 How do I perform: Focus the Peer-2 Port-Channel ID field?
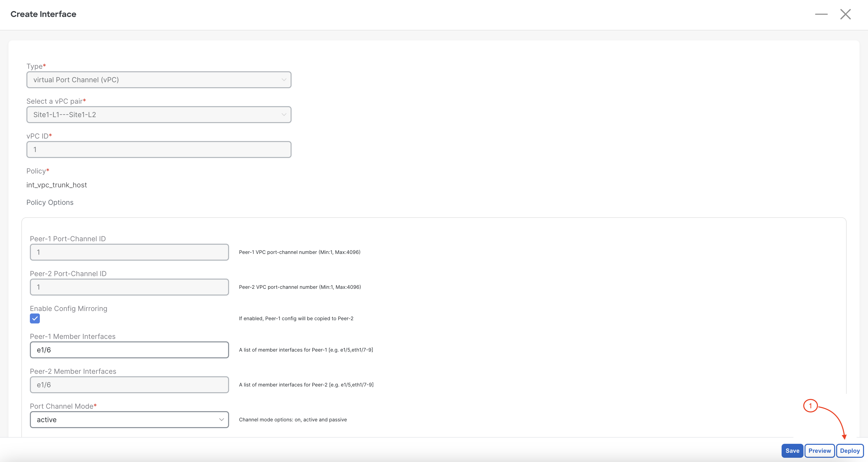tap(129, 287)
